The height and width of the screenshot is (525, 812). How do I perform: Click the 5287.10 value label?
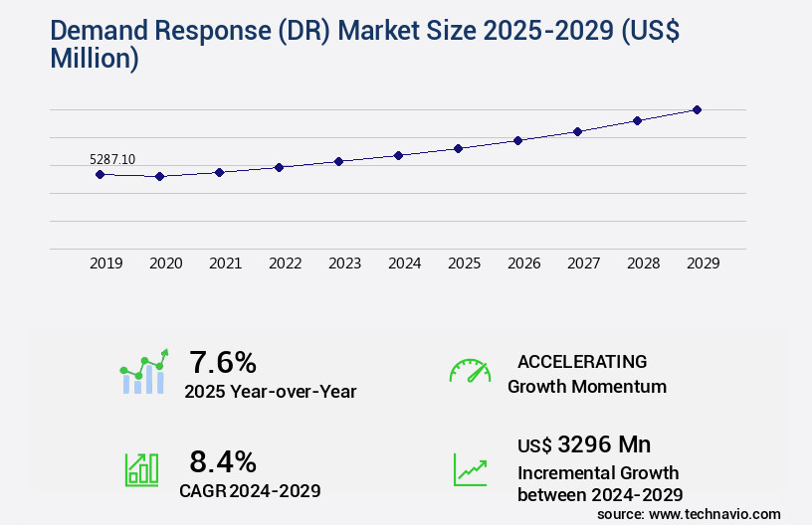[112, 159]
